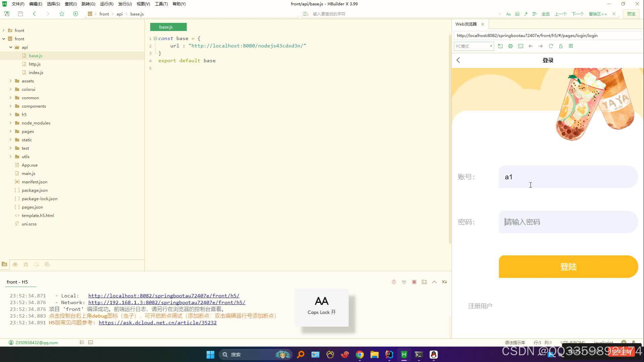Collapse the api folder
The image size is (644, 362).
11,47
